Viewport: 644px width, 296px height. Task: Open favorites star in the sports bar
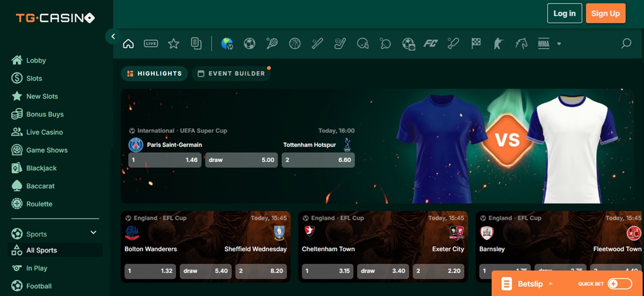click(x=173, y=44)
